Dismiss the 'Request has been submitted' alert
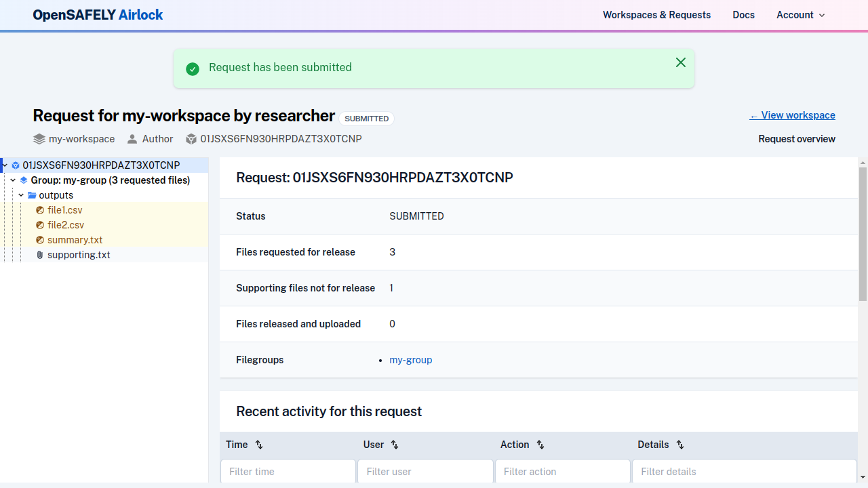Viewport: 868px width, 488px height. coord(681,62)
